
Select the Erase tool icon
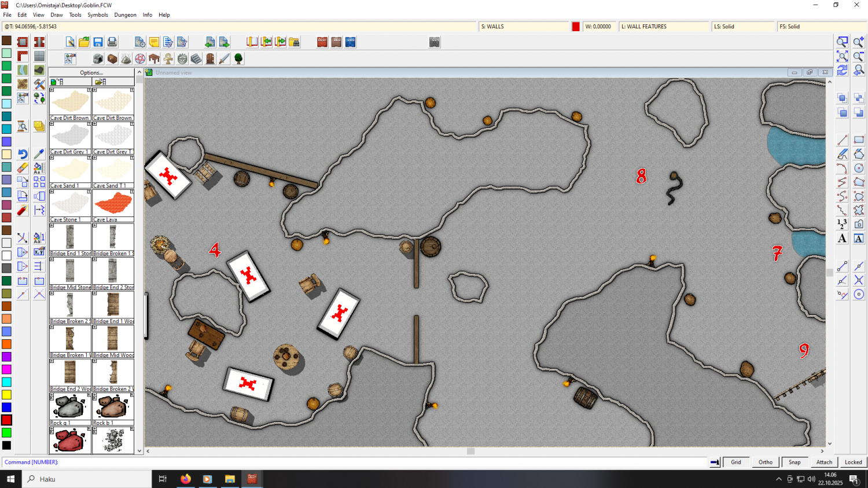23,168
